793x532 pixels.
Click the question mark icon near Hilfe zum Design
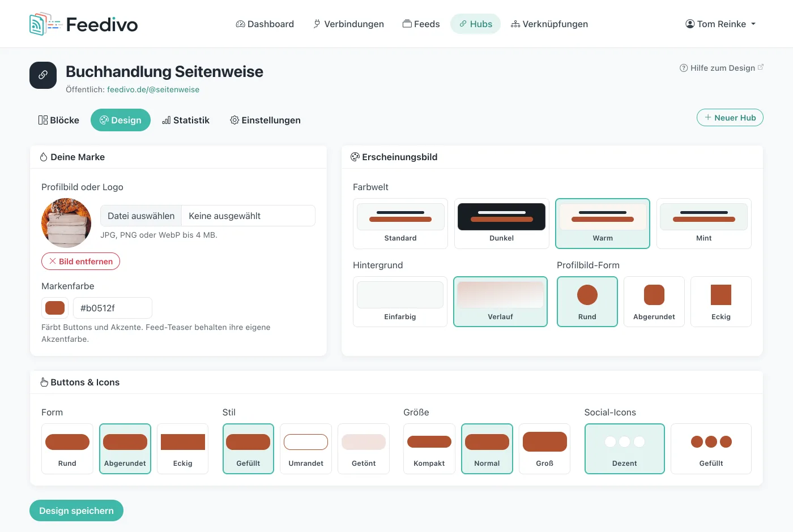pyautogui.click(x=684, y=68)
